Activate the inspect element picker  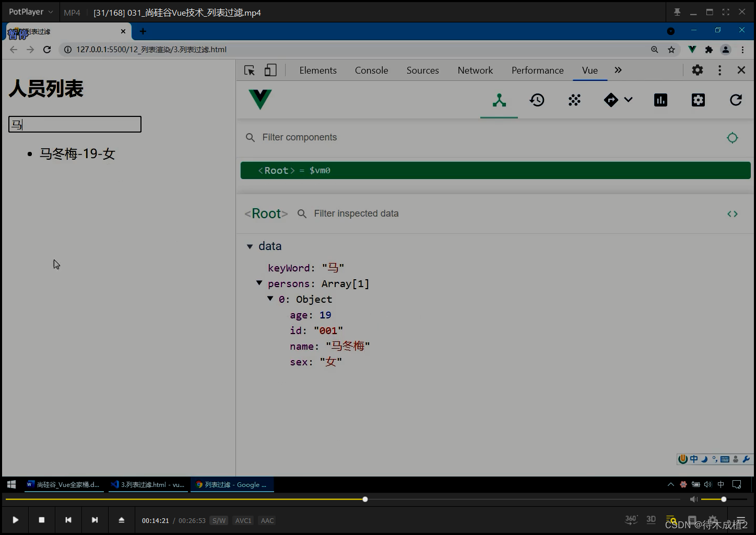coord(250,70)
